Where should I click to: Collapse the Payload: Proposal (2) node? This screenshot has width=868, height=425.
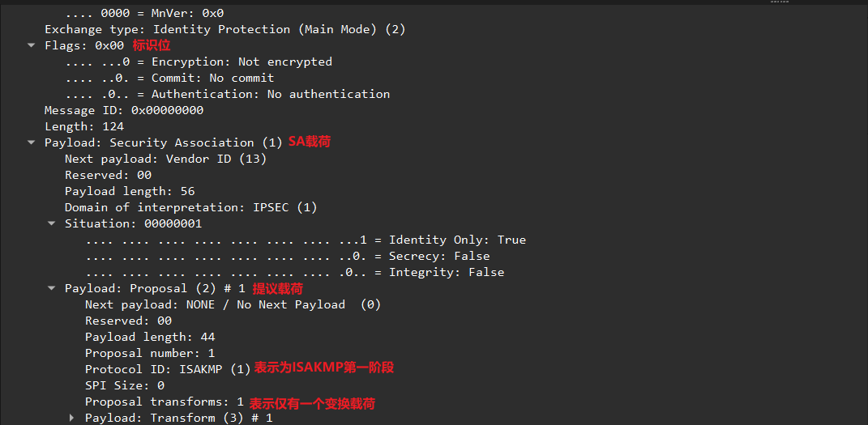click(x=52, y=289)
